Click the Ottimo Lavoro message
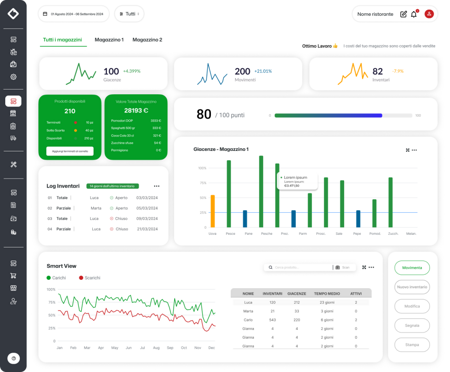Image resolution: width=450 pixels, height=372 pixels. (x=320, y=46)
